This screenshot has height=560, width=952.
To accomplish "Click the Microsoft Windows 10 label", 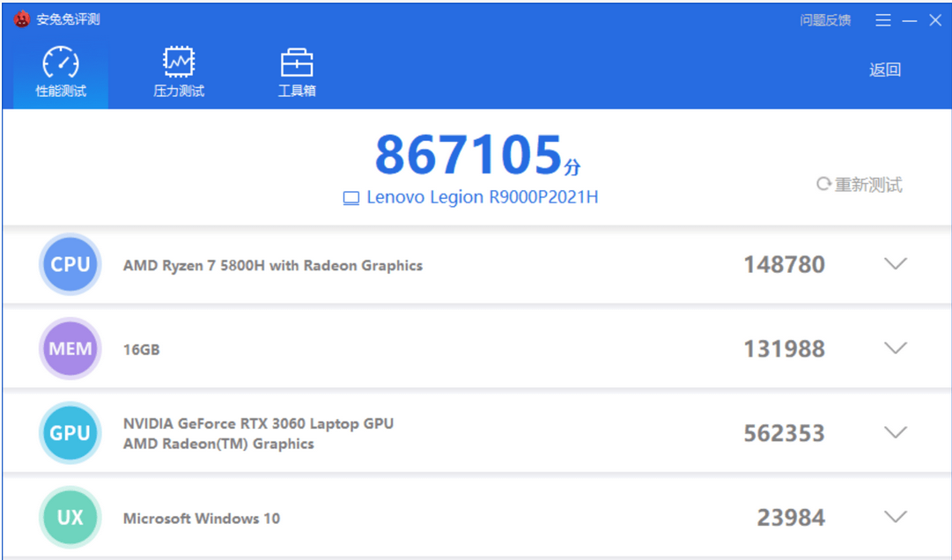I will [x=202, y=519].
